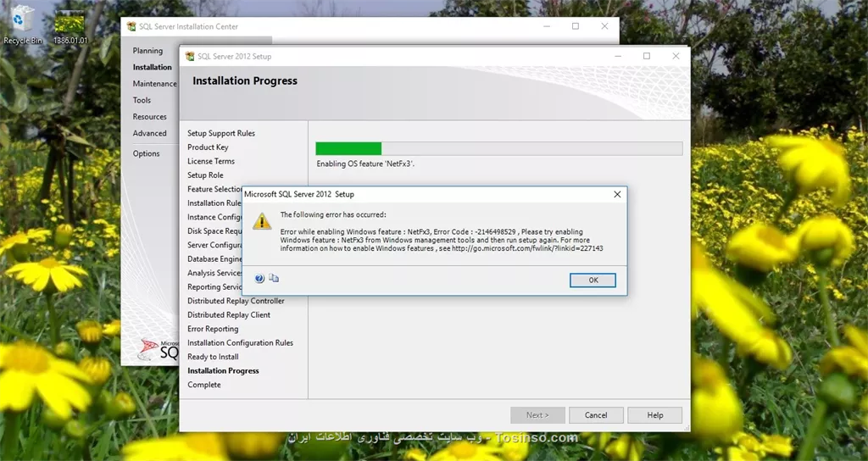The height and width of the screenshot is (461, 868).
Task: Select the License Terms step
Action: pos(211,161)
